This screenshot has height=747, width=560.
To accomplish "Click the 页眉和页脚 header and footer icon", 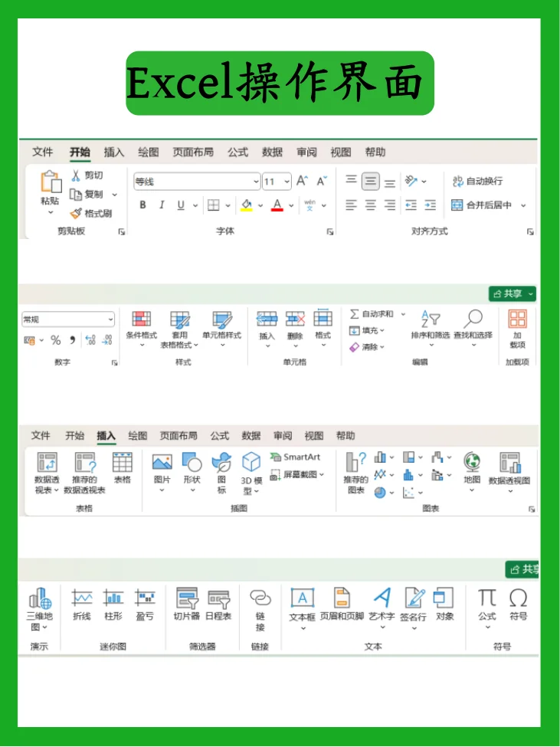I will pos(342,598).
